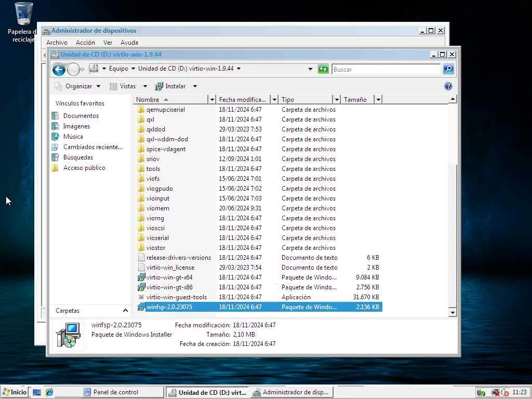Open Acción menu in Administrador de dispositivos
Image resolution: width=532 pixels, height=399 pixels.
click(x=85, y=43)
